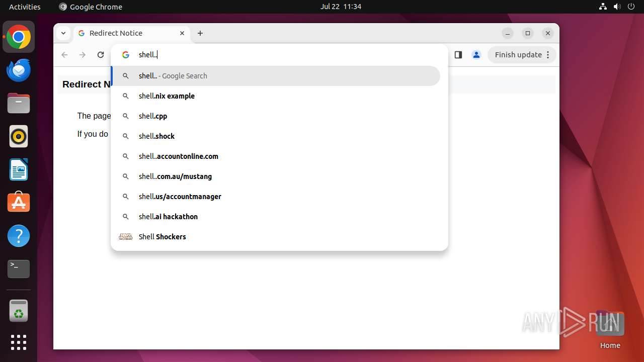Maximize the Chrome window

click(528, 33)
